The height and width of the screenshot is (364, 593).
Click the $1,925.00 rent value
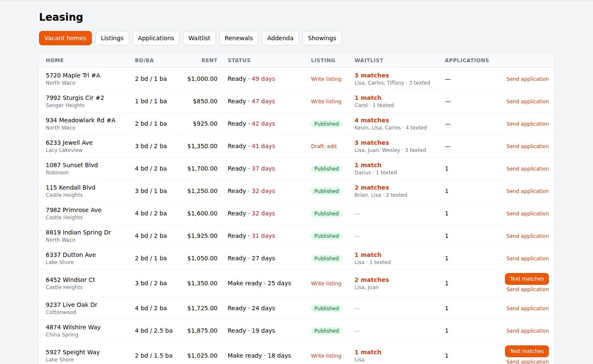point(202,236)
